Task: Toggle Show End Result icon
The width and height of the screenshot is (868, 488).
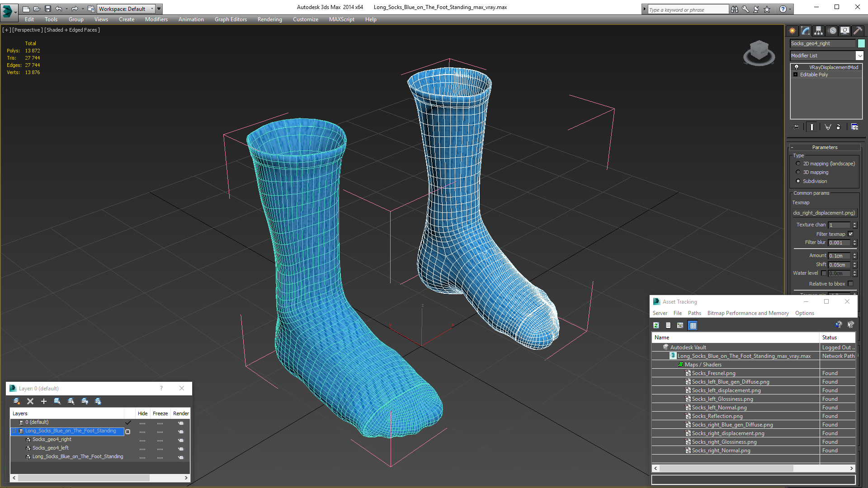Action: click(x=812, y=127)
